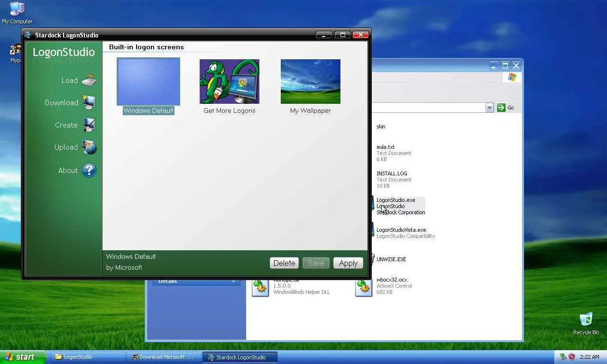The image size is (607, 364).
Task: Select the Windows Default logon thumbnail
Action: 148,82
